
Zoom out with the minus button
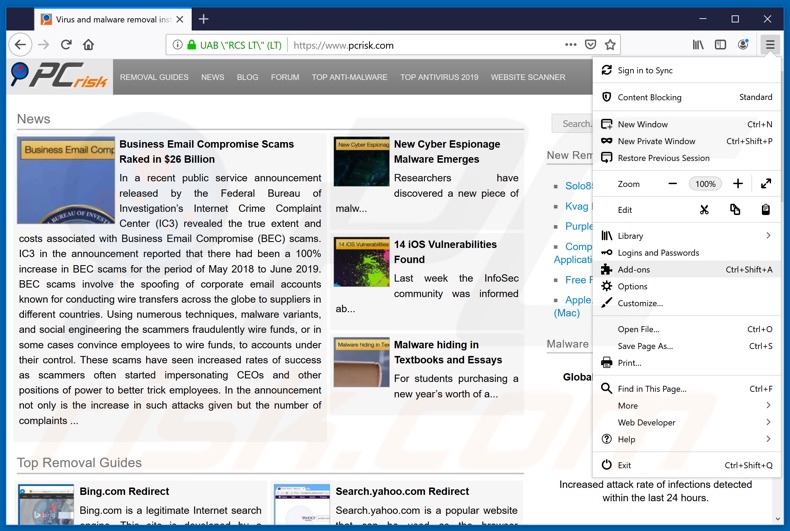[673, 184]
